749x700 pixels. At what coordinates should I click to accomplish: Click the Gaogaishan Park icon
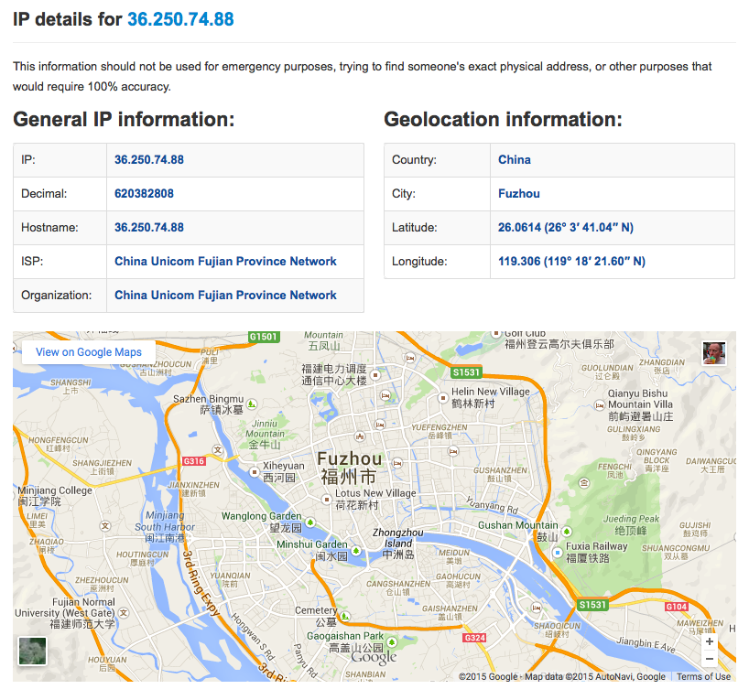click(392, 641)
